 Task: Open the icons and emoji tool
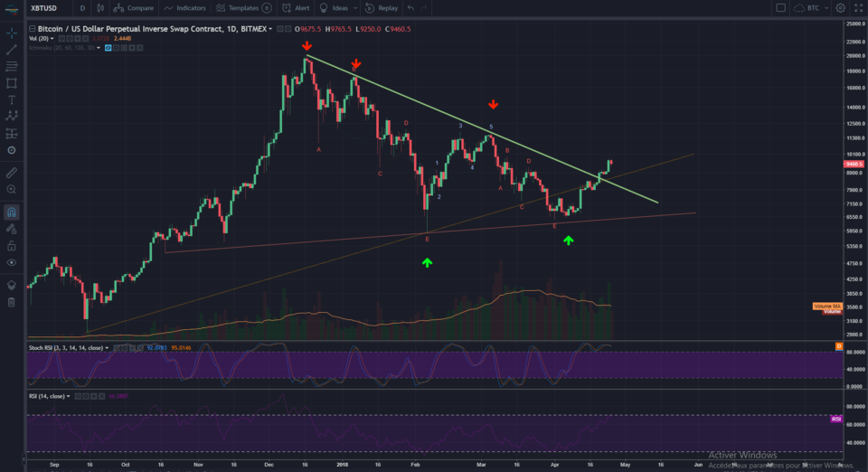(11, 150)
